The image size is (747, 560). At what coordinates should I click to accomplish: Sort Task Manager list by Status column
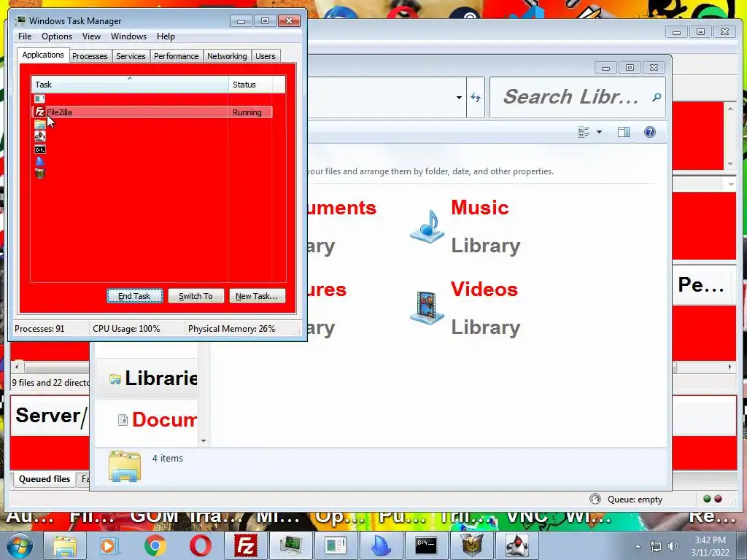coord(251,85)
